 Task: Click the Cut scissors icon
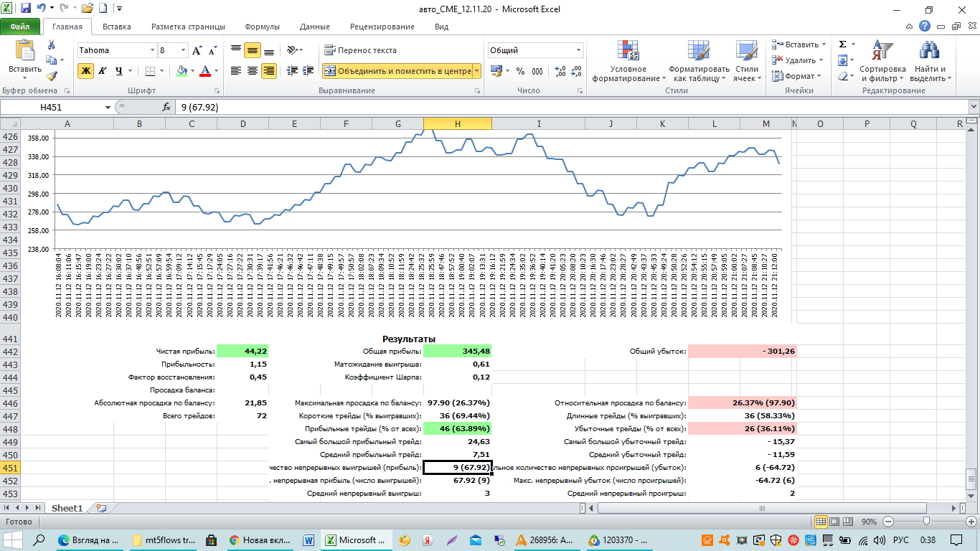click(x=51, y=45)
